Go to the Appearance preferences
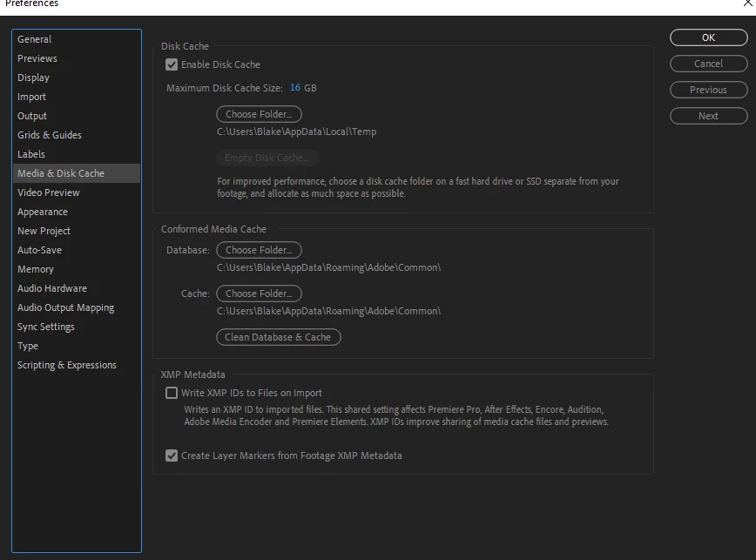 [x=76, y=212]
